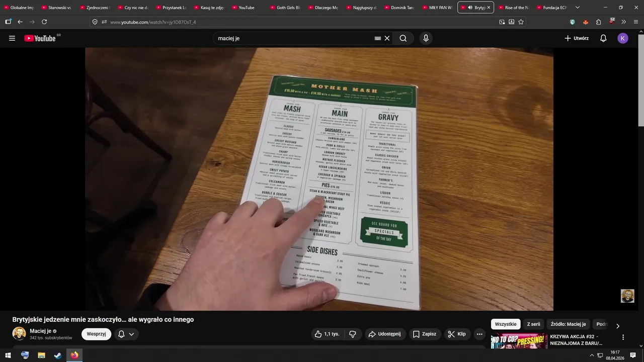This screenshot has height=362, width=644.
Task: Show more toolbar tools overflow chevron
Action: coord(624,22)
